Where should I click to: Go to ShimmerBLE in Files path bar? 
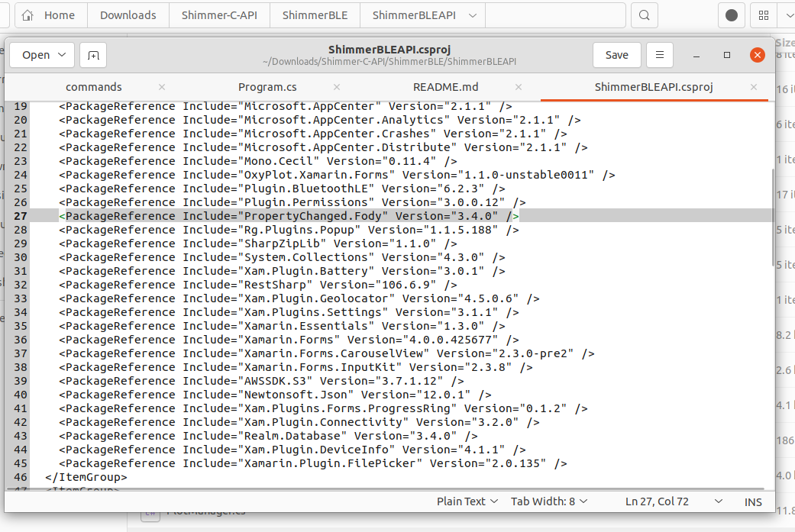(x=315, y=15)
